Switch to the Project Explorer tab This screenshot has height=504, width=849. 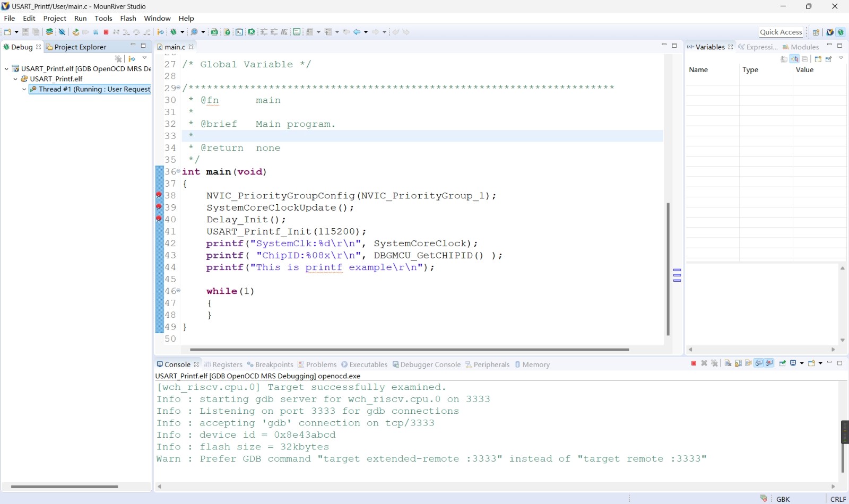click(76, 47)
